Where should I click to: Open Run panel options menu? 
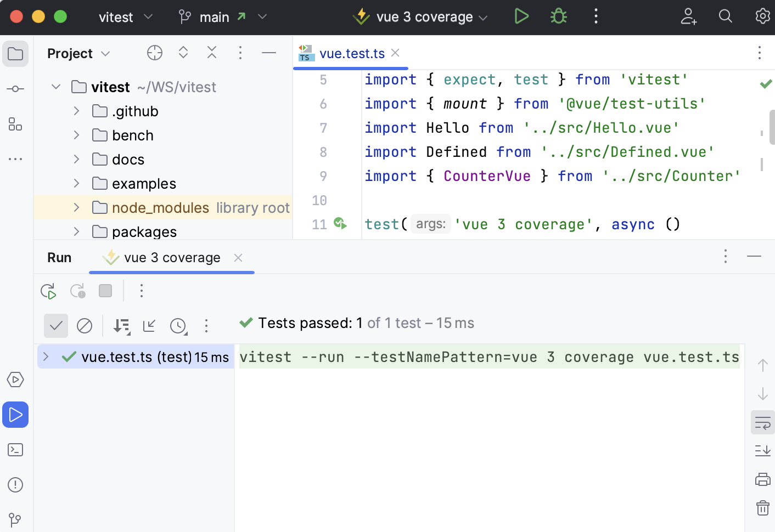click(x=726, y=256)
